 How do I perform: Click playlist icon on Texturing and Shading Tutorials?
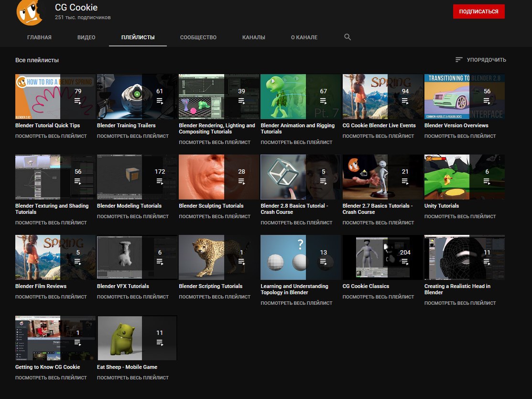pyautogui.click(x=78, y=182)
